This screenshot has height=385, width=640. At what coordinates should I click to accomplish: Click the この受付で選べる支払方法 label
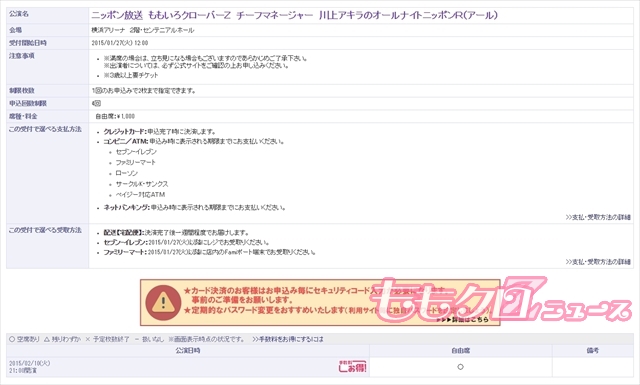(x=45, y=129)
